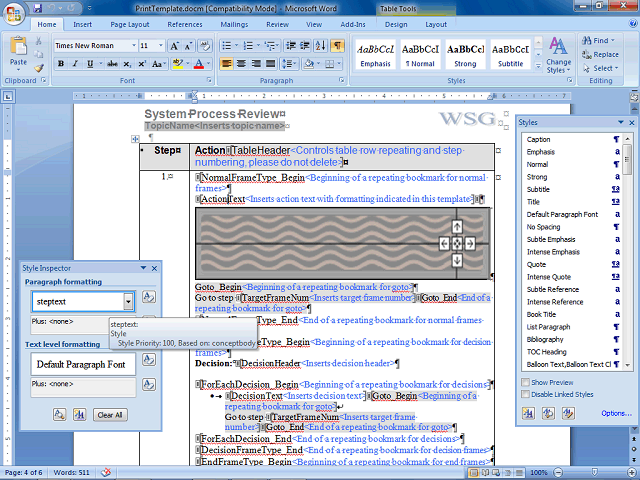
Task: Click Clear All in Style Inspector
Action: point(110,415)
